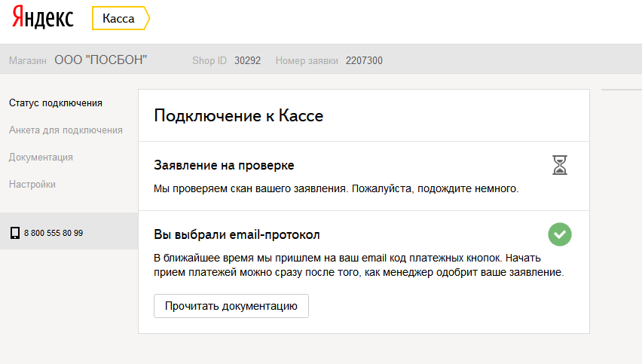Click the green checkmark icon
642x364 pixels.
click(560, 234)
